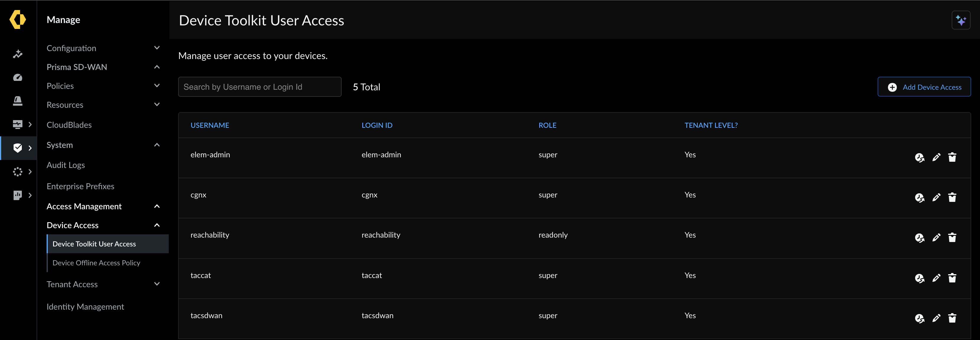This screenshot has width=980, height=340.
Task: Open the sparkle AI assistant icon top right
Action: (x=961, y=20)
